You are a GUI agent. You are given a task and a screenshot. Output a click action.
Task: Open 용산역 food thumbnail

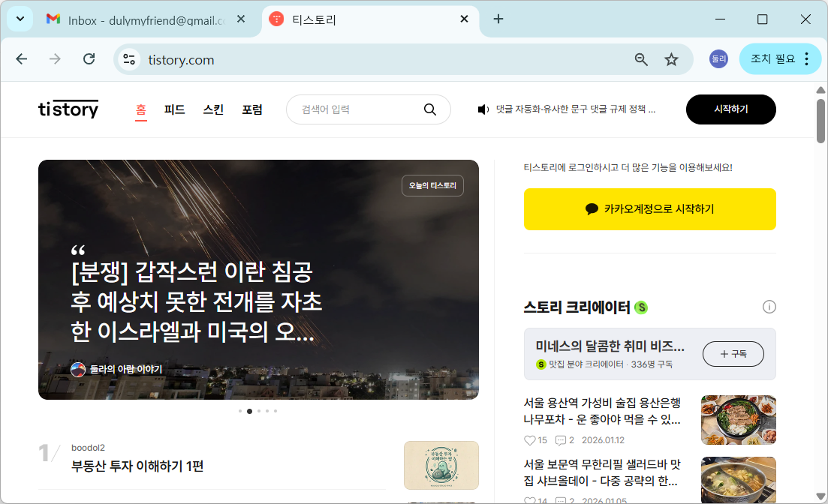[738, 420]
